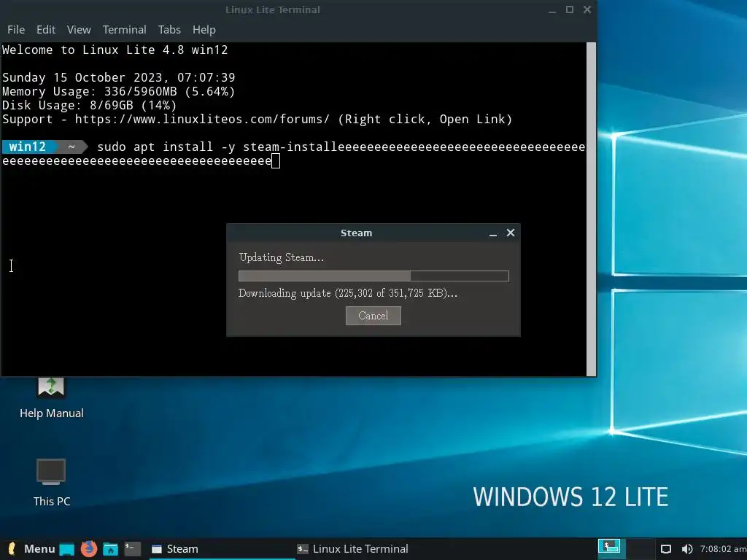Maximize the Linux Lite Terminal window

click(569, 9)
